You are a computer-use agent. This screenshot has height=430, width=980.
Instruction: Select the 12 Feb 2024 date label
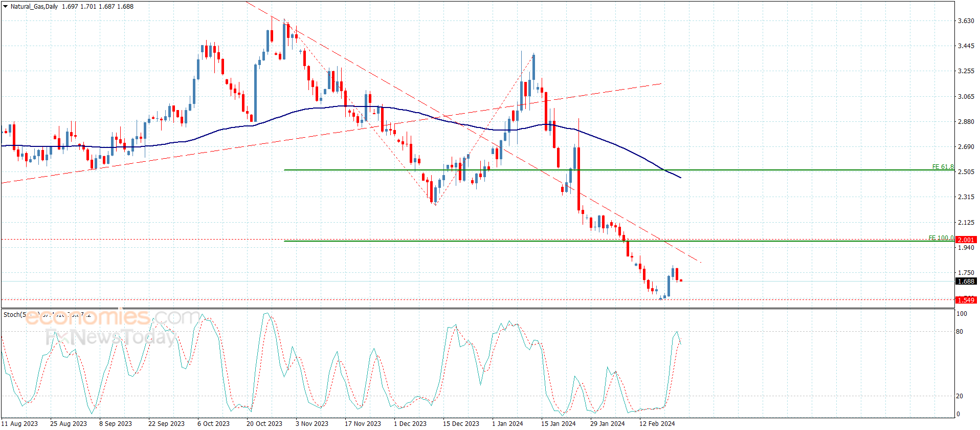(x=657, y=423)
